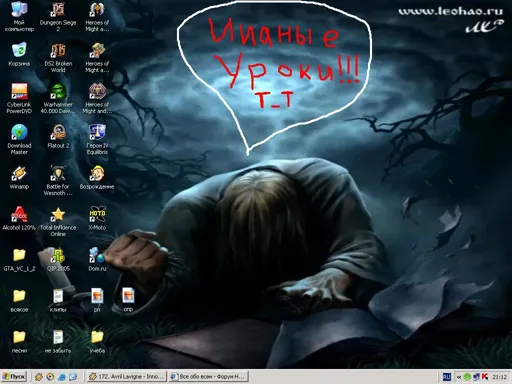The image size is (512, 384).
Task: Launch Flatout 2 game
Action: point(58,136)
